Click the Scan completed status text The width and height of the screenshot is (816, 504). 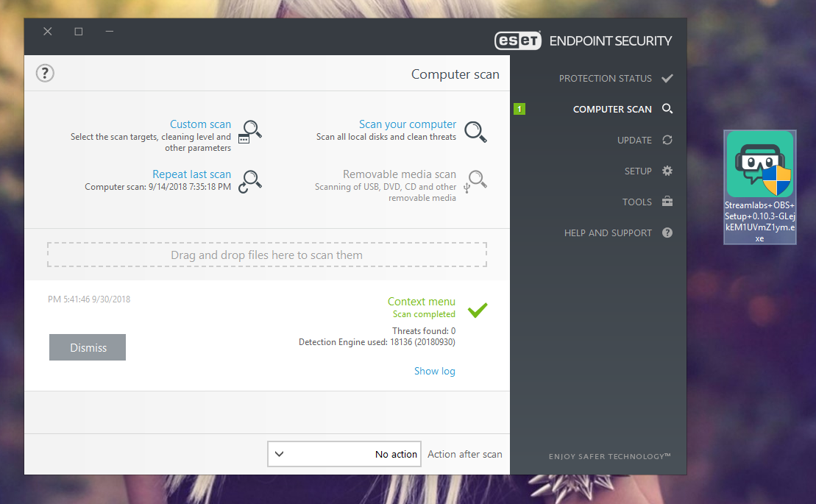click(x=424, y=314)
